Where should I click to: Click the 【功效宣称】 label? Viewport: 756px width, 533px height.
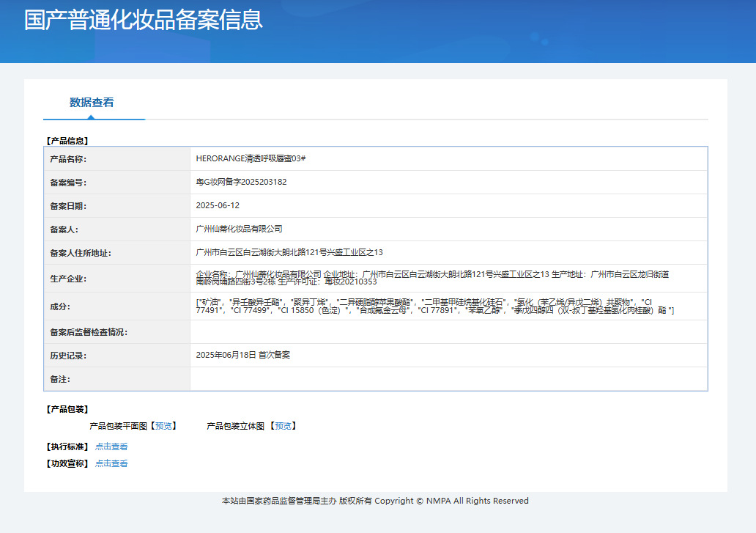(67, 463)
